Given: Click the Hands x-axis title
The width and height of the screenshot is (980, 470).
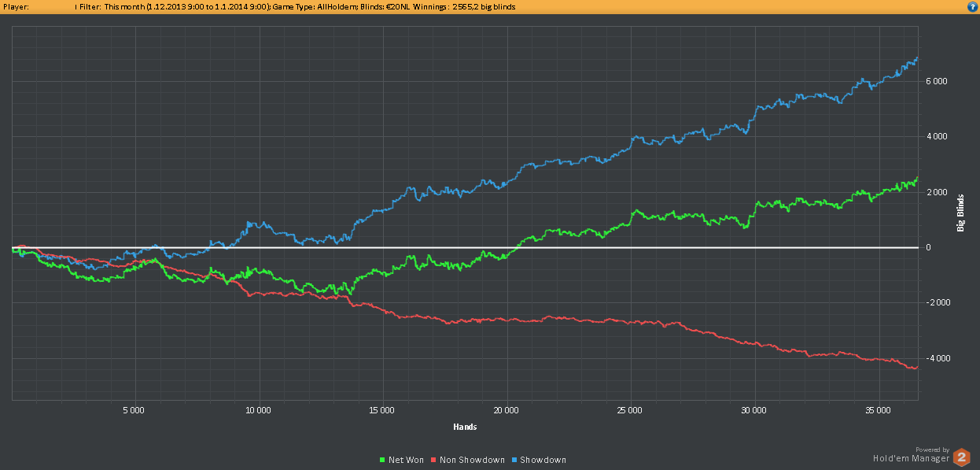Looking at the screenshot, I should point(465,427).
